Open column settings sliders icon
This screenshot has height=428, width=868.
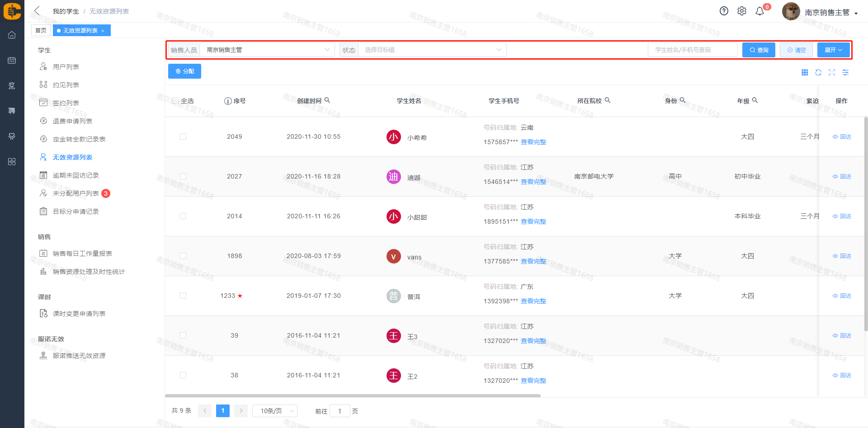click(845, 73)
